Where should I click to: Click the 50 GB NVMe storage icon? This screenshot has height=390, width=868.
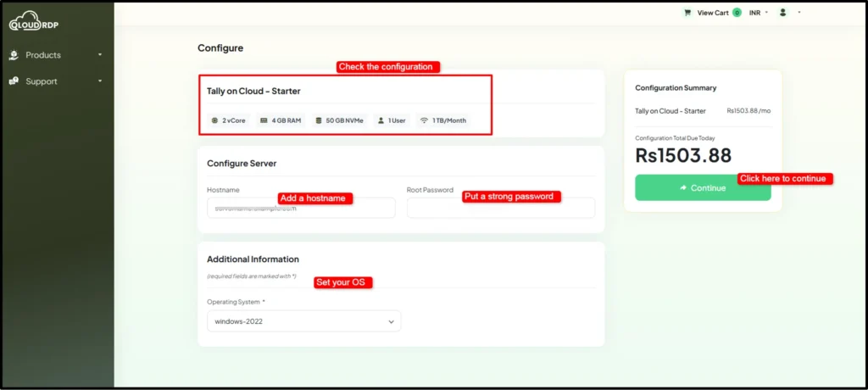319,120
